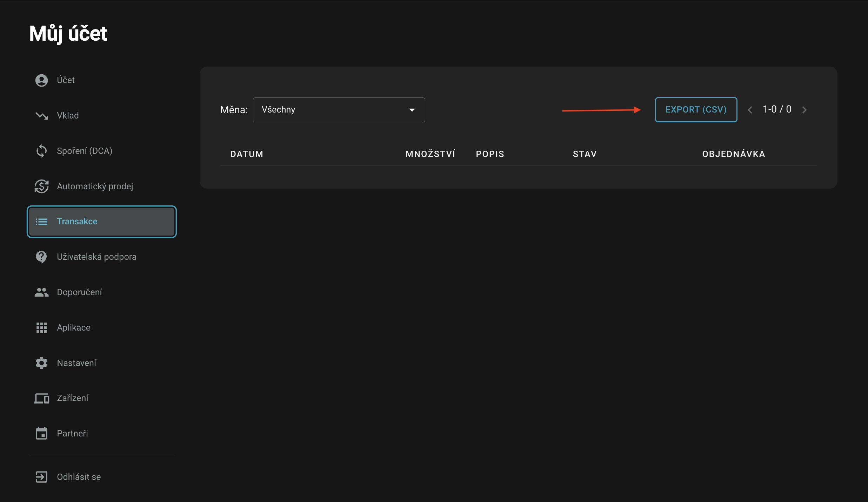Click the Export (CSV) button
Image resolution: width=868 pixels, height=502 pixels.
[x=696, y=110]
